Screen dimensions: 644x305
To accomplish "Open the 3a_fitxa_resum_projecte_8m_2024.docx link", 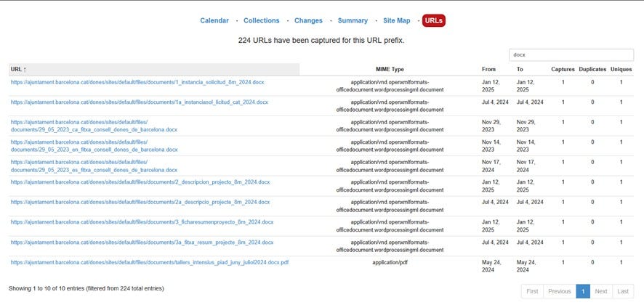I will [142, 243].
